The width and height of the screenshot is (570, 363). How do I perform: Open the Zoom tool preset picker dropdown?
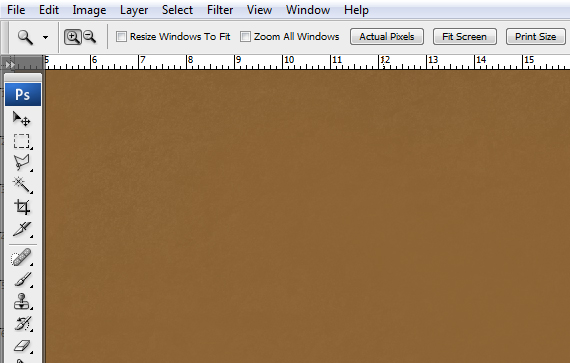coord(45,37)
